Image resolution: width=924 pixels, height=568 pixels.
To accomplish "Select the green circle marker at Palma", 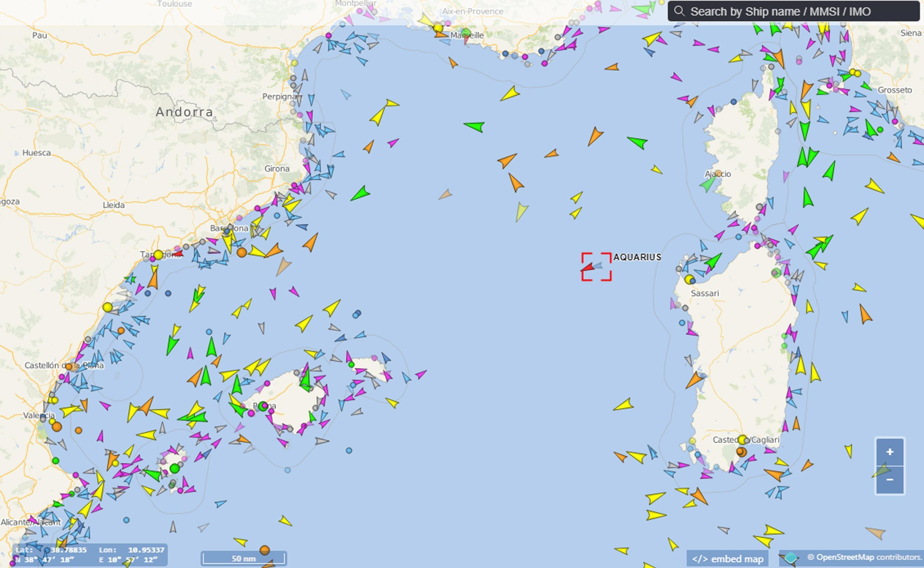I will [263, 406].
